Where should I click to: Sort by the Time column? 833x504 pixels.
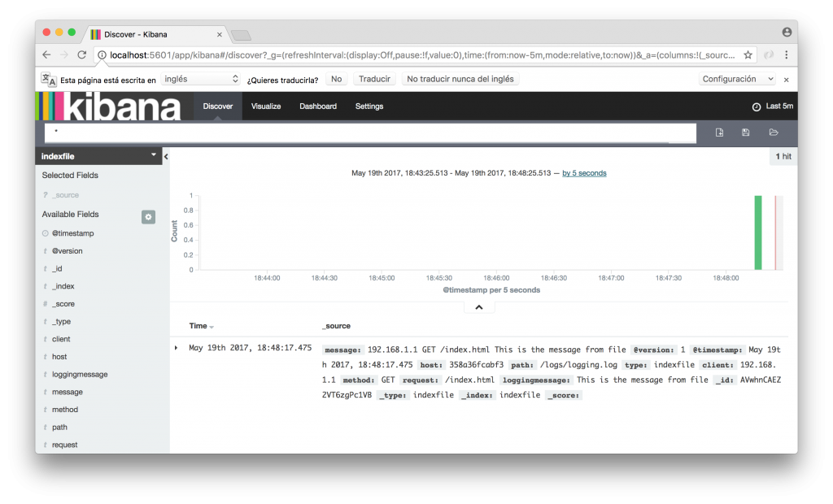(x=202, y=326)
